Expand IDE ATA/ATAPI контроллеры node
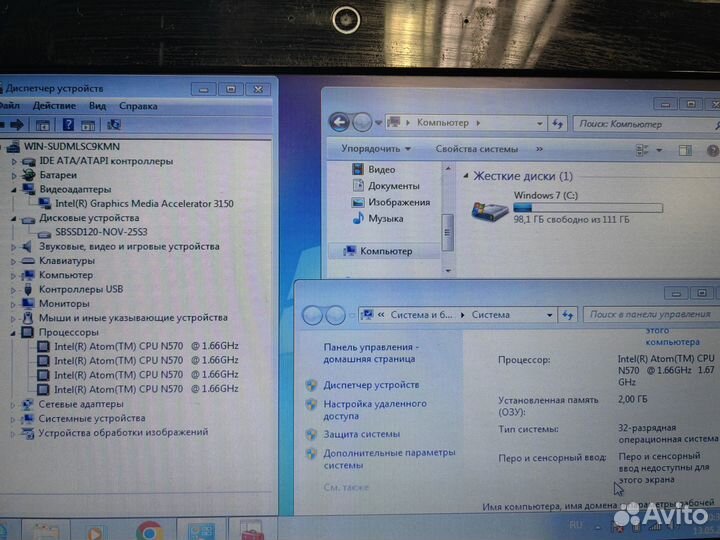Viewport: 720px width, 540px height. (x=14, y=162)
